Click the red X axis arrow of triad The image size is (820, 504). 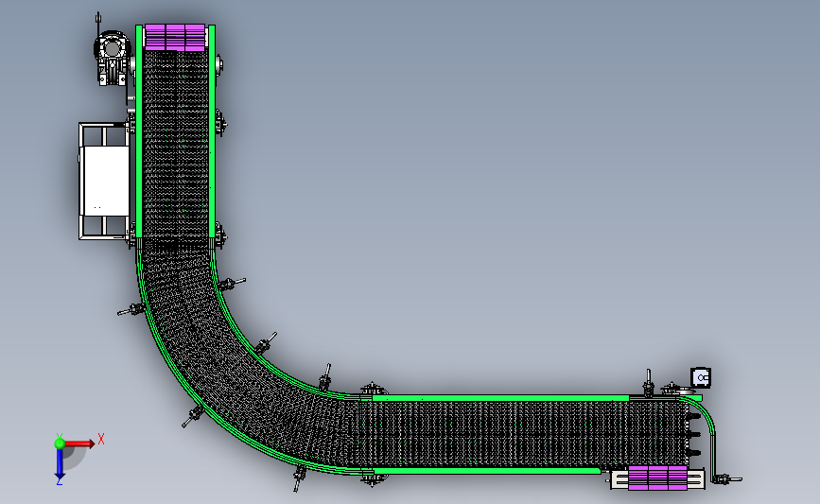(x=79, y=443)
